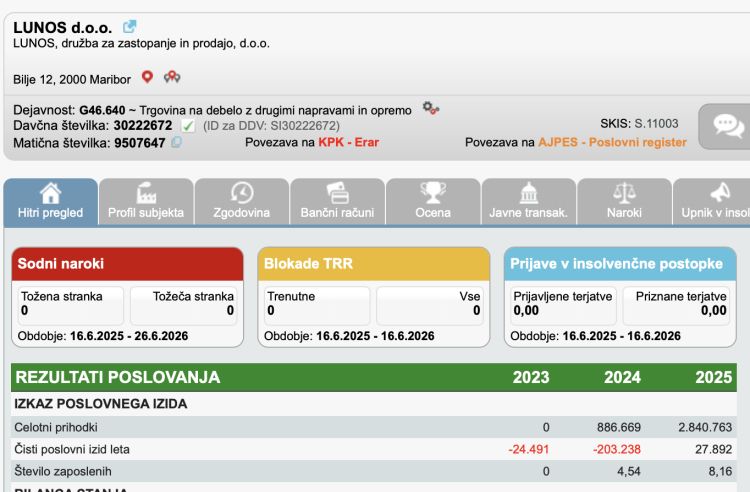Click revenue value 886.669
This screenshot has height=492, width=750.
tap(618, 427)
